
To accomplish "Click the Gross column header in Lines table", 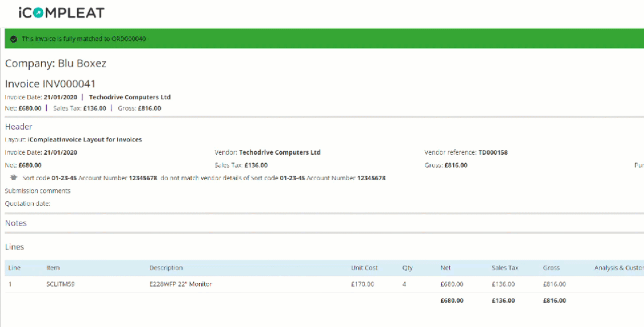I will (551, 268).
